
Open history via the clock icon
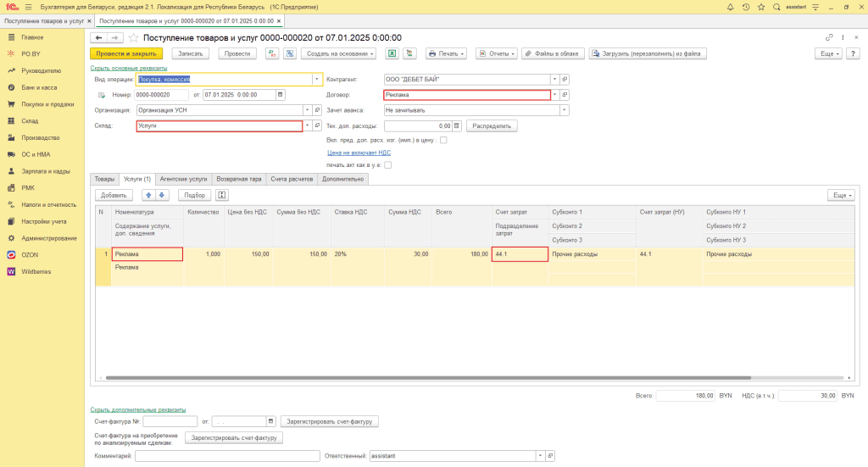745,7
